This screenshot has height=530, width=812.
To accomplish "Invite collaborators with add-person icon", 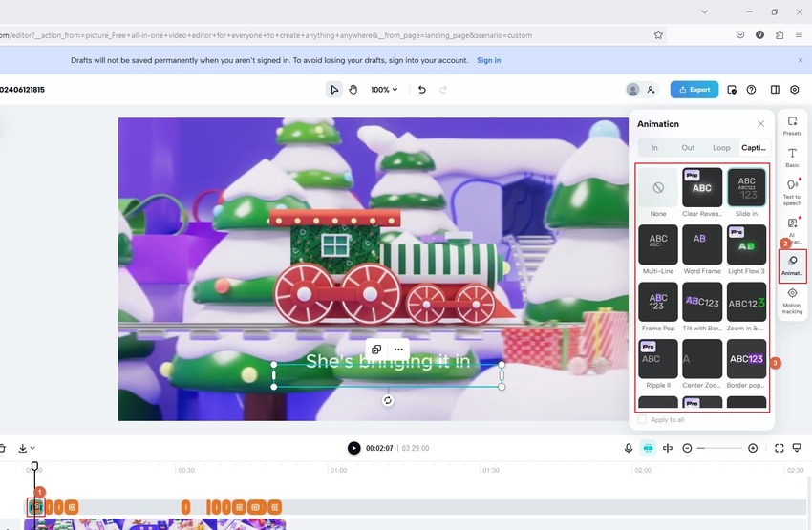I will 651,90.
